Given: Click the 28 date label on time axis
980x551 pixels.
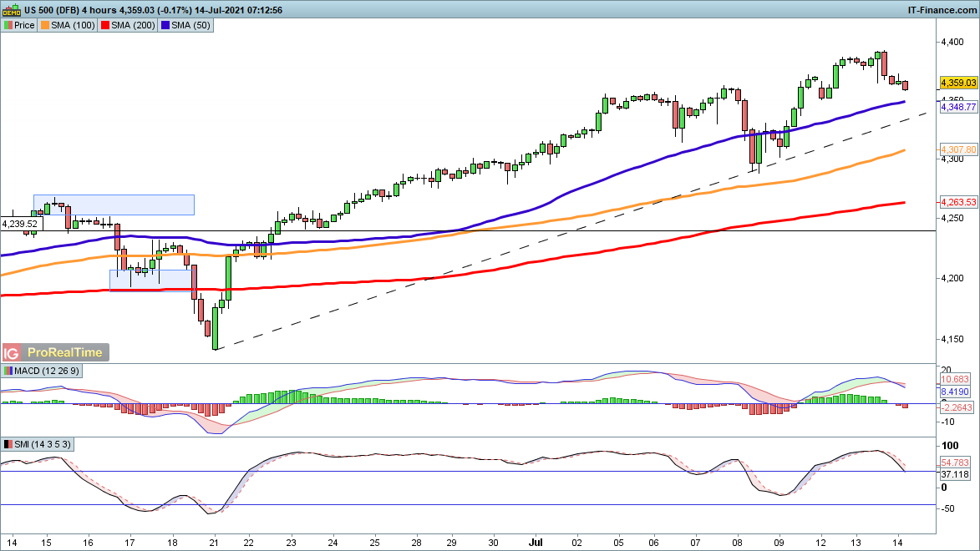Looking at the screenshot, I should tap(416, 543).
